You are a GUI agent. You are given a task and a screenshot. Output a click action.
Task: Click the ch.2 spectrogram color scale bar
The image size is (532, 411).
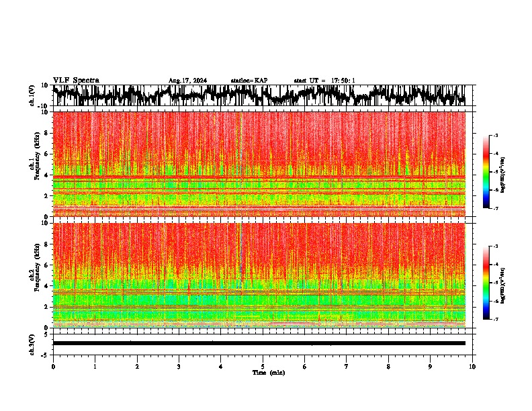486,283
